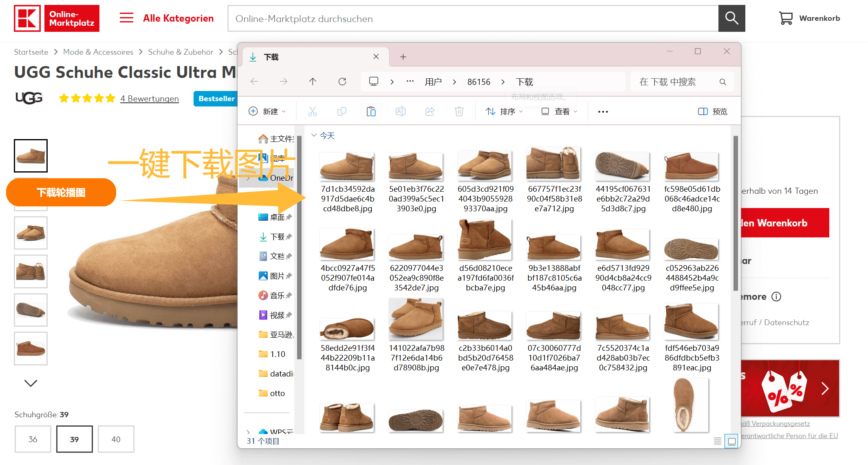Select file d56d08210ecea197fd6fa0036fbcba7e.jpg
868x465 pixels.
click(485, 256)
